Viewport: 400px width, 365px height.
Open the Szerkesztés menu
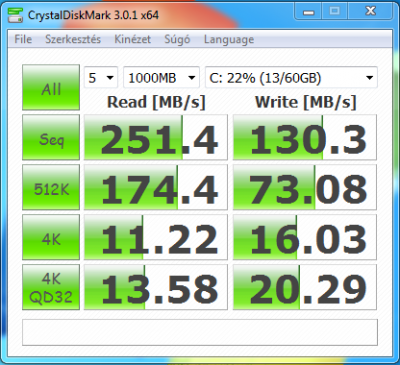click(x=73, y=39)
